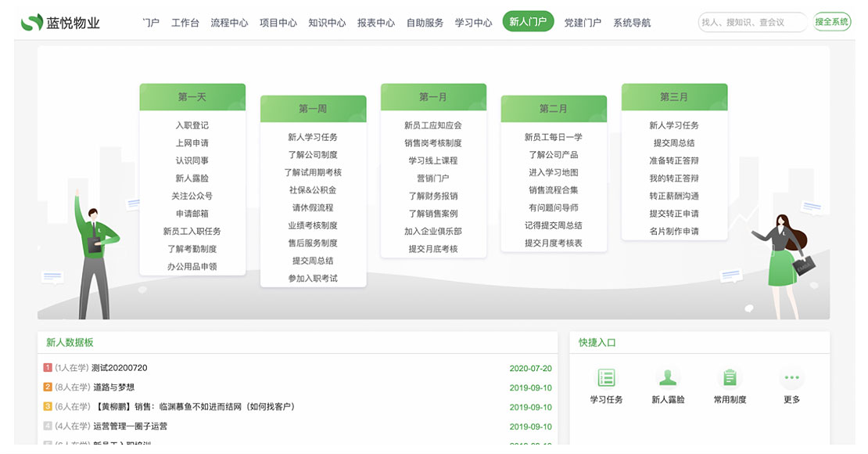The image size is (868, 454).
Task: Focus the search input field
Action: pyautogui.click(x=751, y=23)
